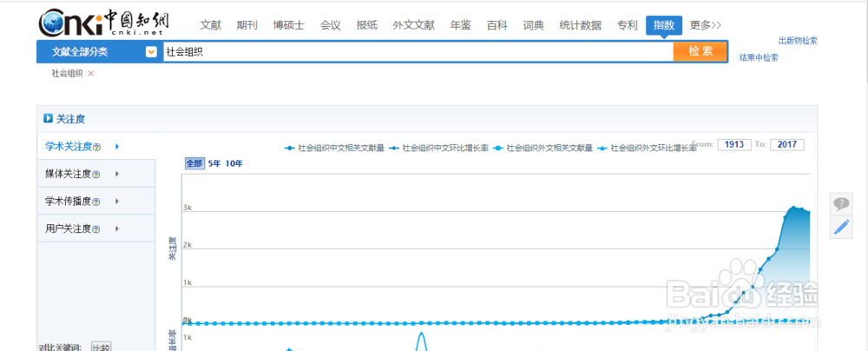Open help icon beside 学术传播度

coord(97,202)
